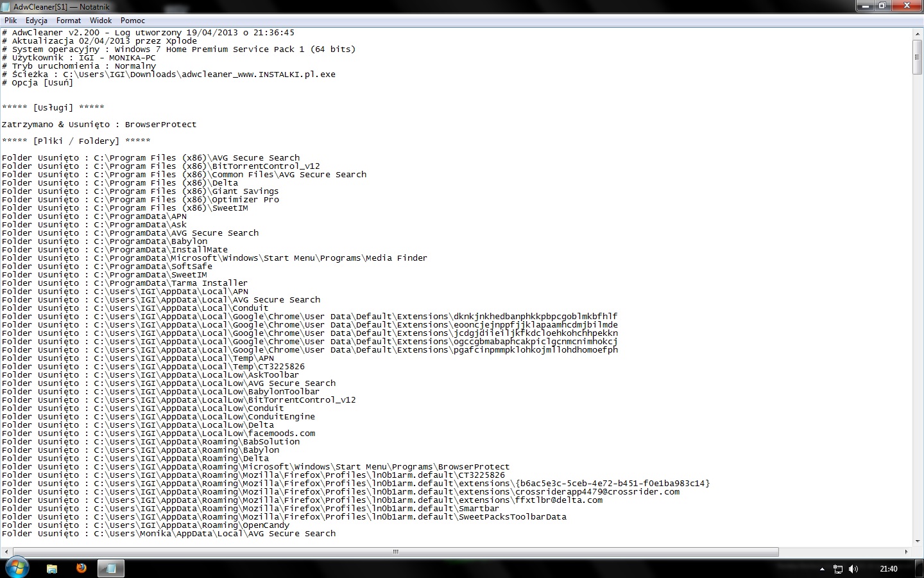Click the 'Roaming\OpenCandy' line
Viewport: 924px width, 578px height.
pos(146,525)
